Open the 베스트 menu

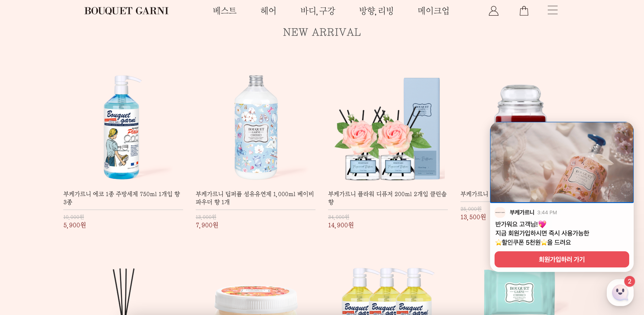pyautogui.click(x=224, y=11)
